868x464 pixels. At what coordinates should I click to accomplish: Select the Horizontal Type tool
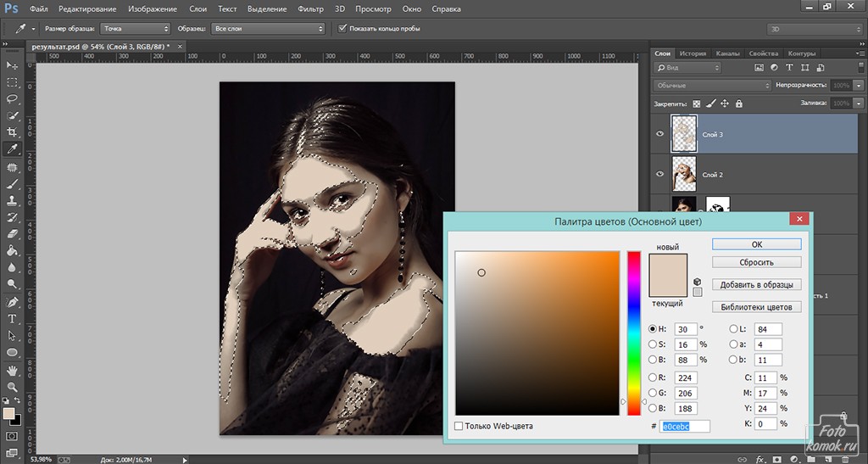coord(12,319)
